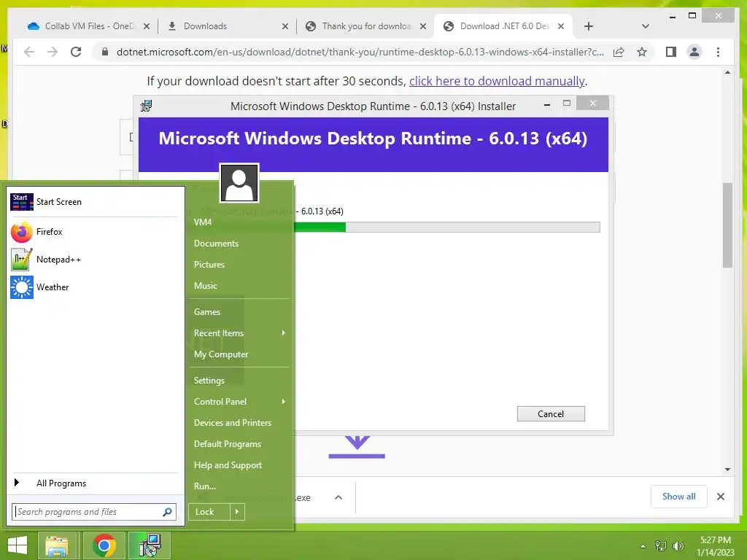Show all downloads
Image resolution: width=747 pixels, height=560 pixels.
(679, 497)
